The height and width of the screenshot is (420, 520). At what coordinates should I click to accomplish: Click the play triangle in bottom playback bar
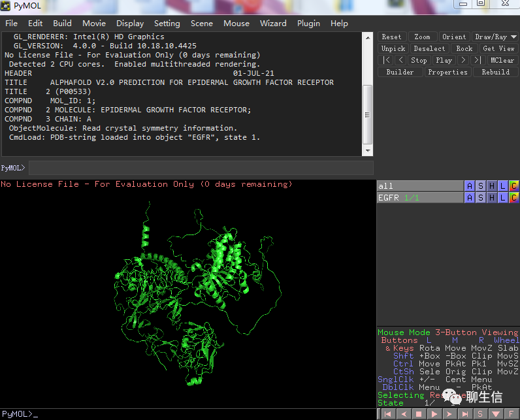click(x=434, y=413)
